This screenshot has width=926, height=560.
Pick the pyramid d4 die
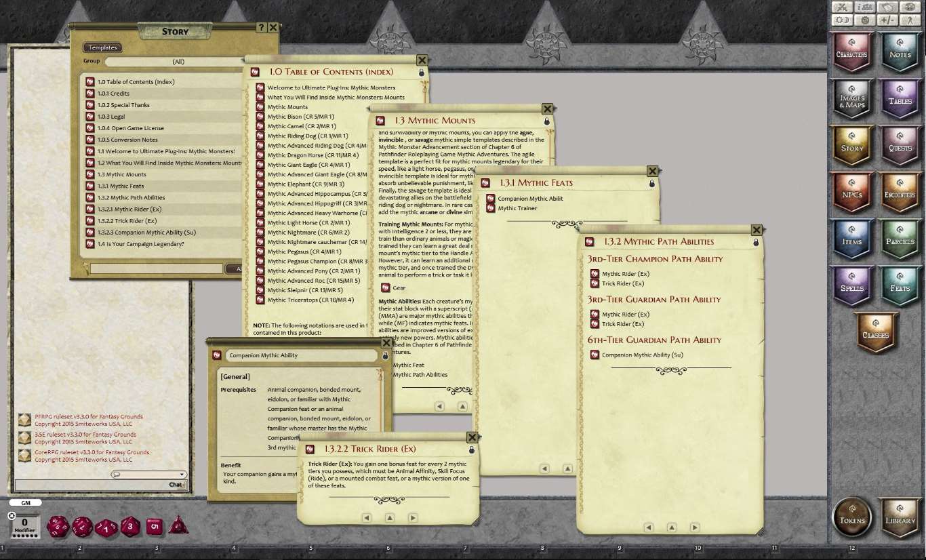pyautogui.click(x=178, y=525)
